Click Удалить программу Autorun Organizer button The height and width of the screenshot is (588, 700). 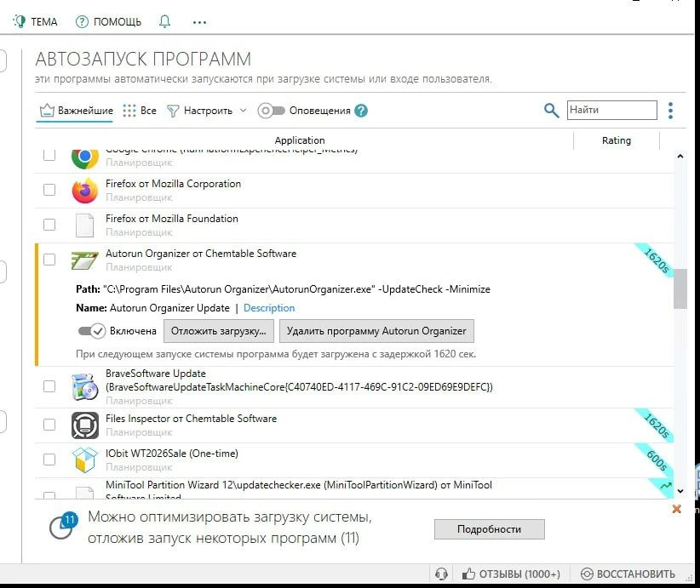(376, 331)
